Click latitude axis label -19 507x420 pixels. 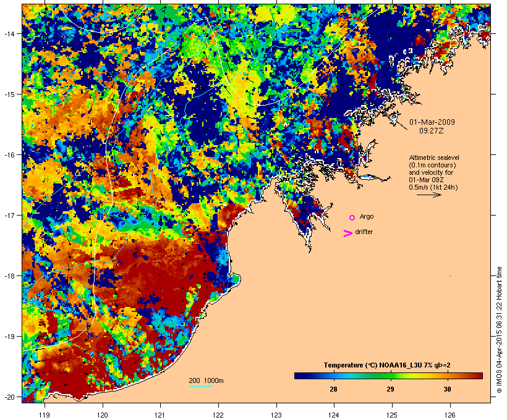tap(9, 337)
